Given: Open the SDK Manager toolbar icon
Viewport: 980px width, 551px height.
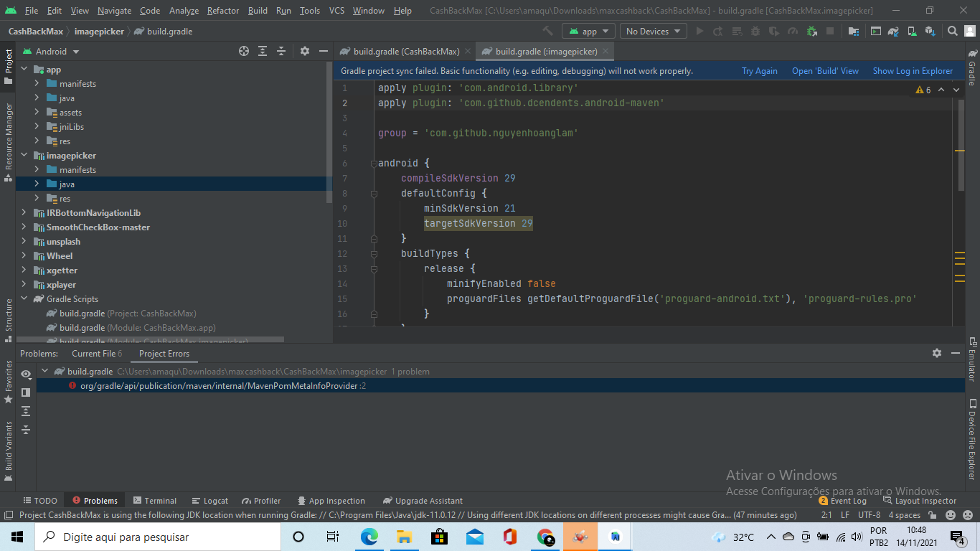Looking at the screenshot, I should (930, 32).
